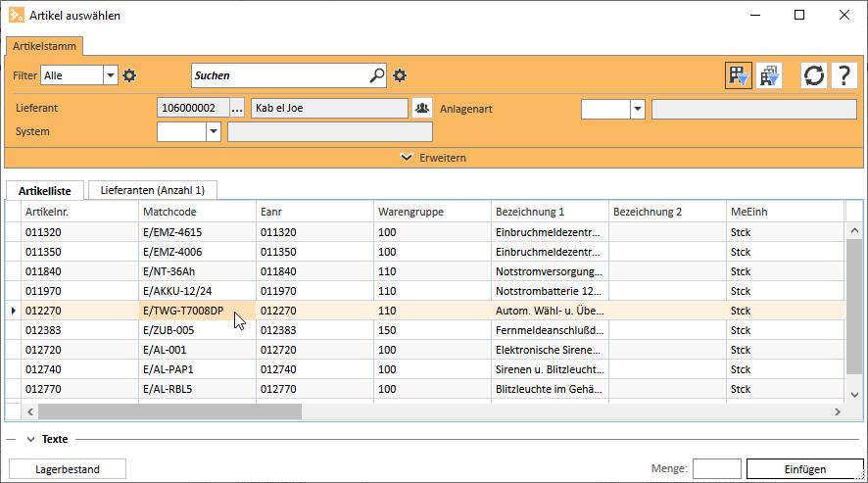This screenshot has width=868, height=483.
Task: Open supplier contacts people icon
Action: click(422, 108)
